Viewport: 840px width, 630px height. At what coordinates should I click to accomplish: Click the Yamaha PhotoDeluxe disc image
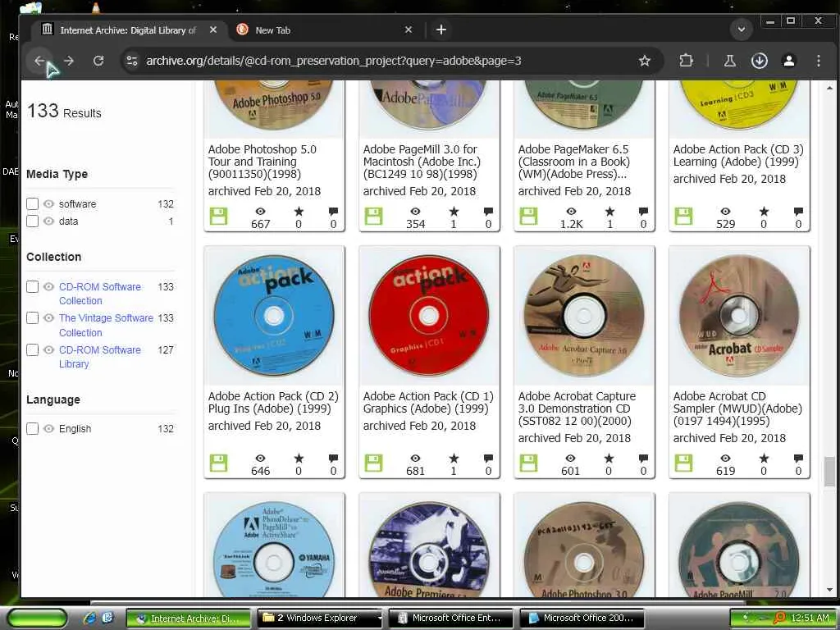pyautogui.click(x=274, y=550)
